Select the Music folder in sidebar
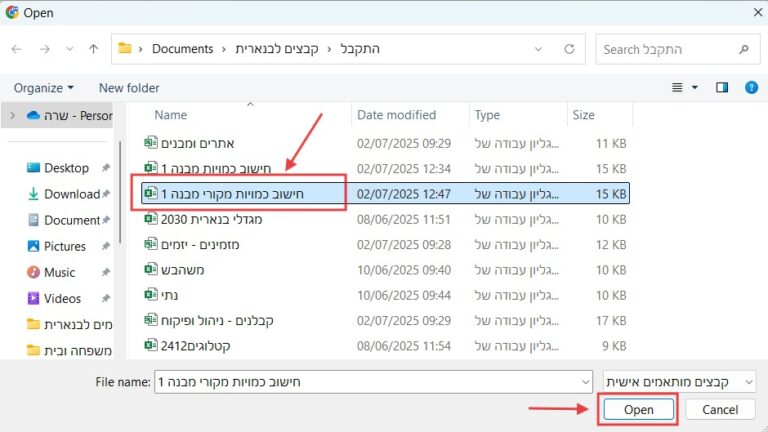Image resolution: width=768 pixels, height=432 pixels. (59, 272)
